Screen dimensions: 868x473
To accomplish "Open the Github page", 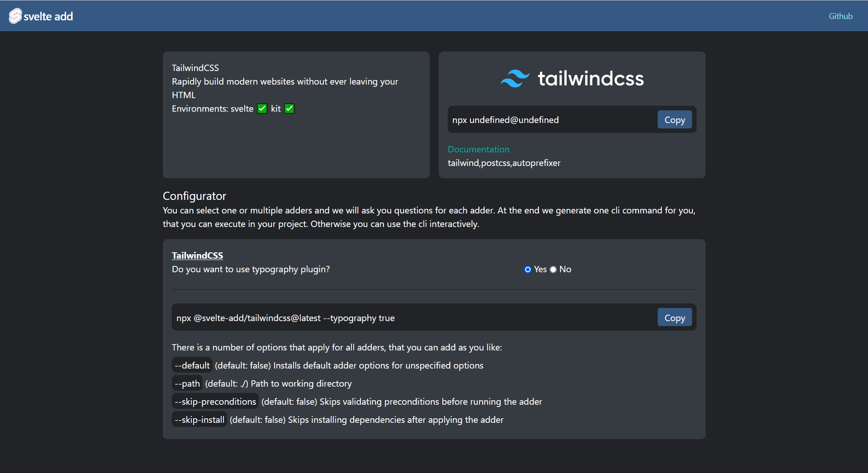I will pyautogui.click(x=840, y=16).
